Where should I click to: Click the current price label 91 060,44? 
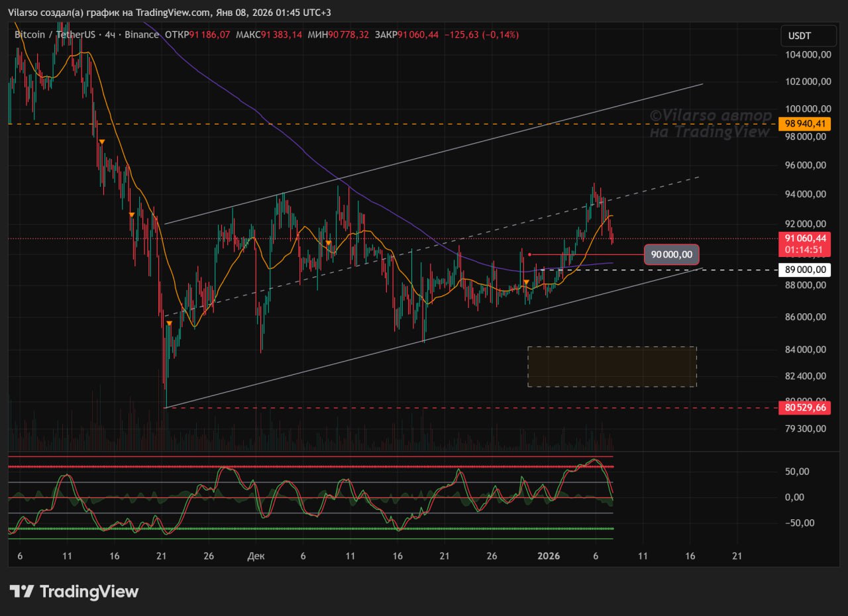[805, 238]
